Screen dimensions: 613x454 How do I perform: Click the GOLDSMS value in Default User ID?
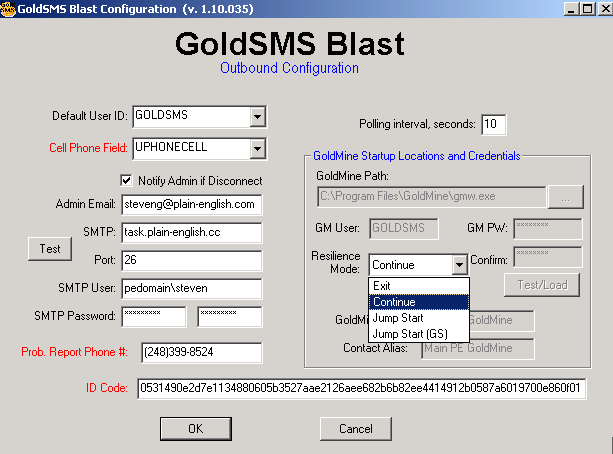[161, 115]
